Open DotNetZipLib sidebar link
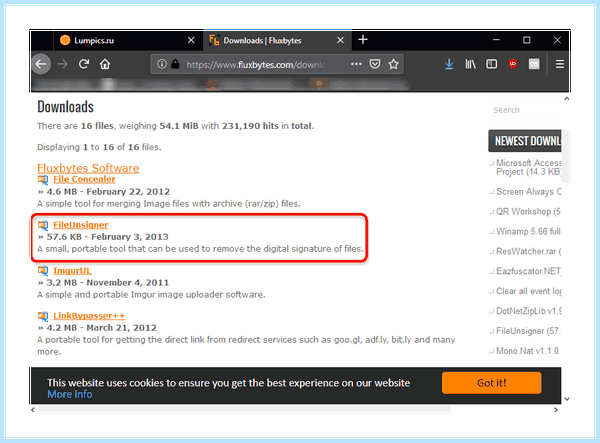The image size is (600, 443). point(528,311)
